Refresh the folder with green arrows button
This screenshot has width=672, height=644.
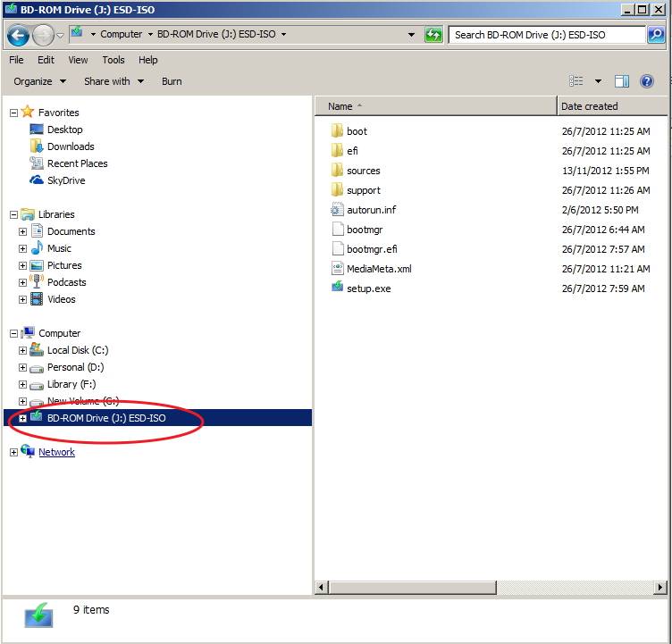pyautogui.click(x=433, y=35)
